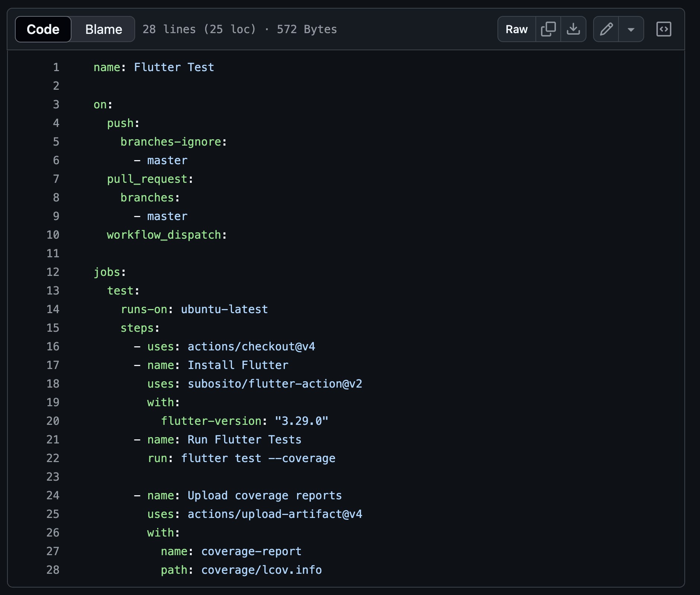Screen dimensions: 700x595
Task: Select line number 25
Action: click(53, 514)
